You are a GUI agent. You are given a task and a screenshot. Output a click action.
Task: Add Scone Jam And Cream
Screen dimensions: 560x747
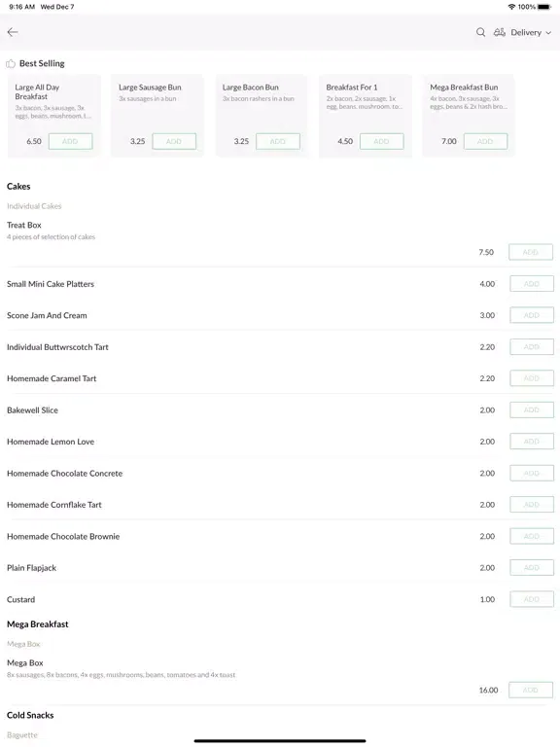(532, 315)
